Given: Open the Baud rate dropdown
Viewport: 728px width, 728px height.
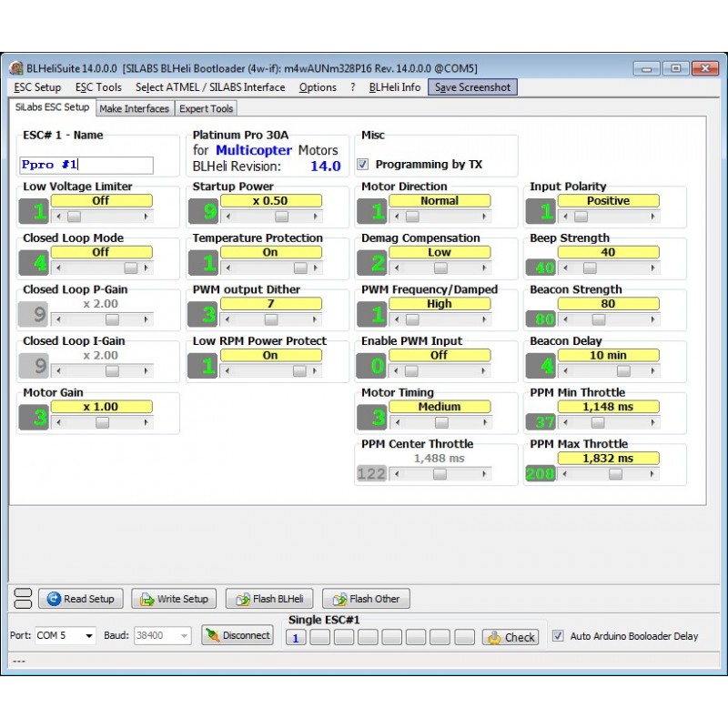Looking at the screenshot, I should (163, 635).
